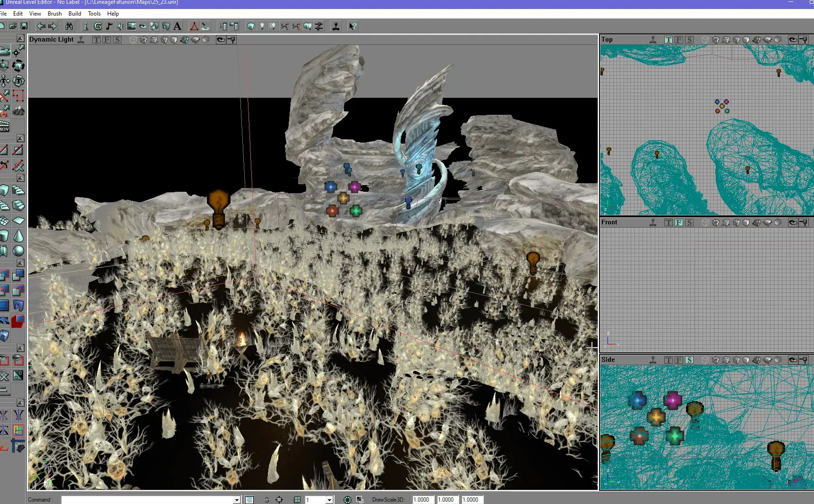Select Brush Rotate tool

(x=18, y=66)
